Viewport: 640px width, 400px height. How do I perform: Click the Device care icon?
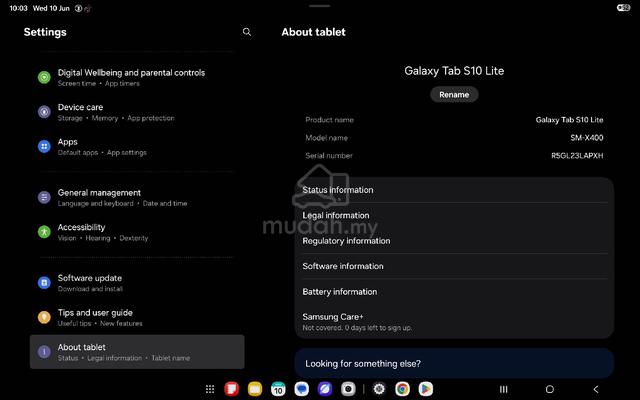tap(44, 111)
